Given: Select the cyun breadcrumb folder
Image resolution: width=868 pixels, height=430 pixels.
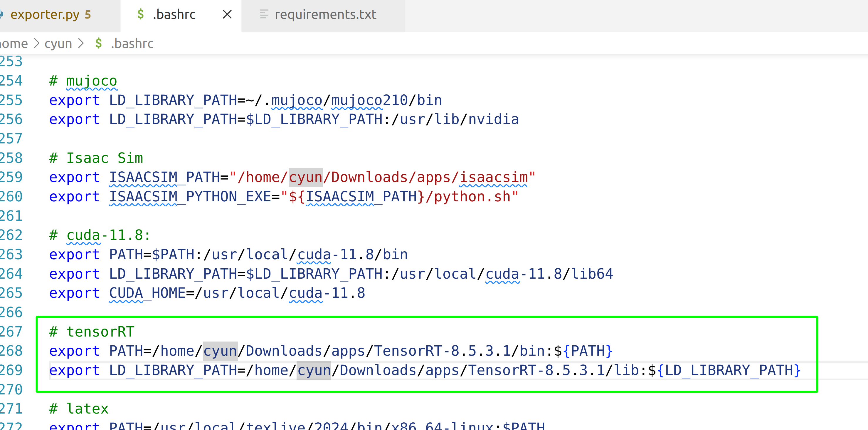Looking at the screenshot, I should click(x=58, y=43).
